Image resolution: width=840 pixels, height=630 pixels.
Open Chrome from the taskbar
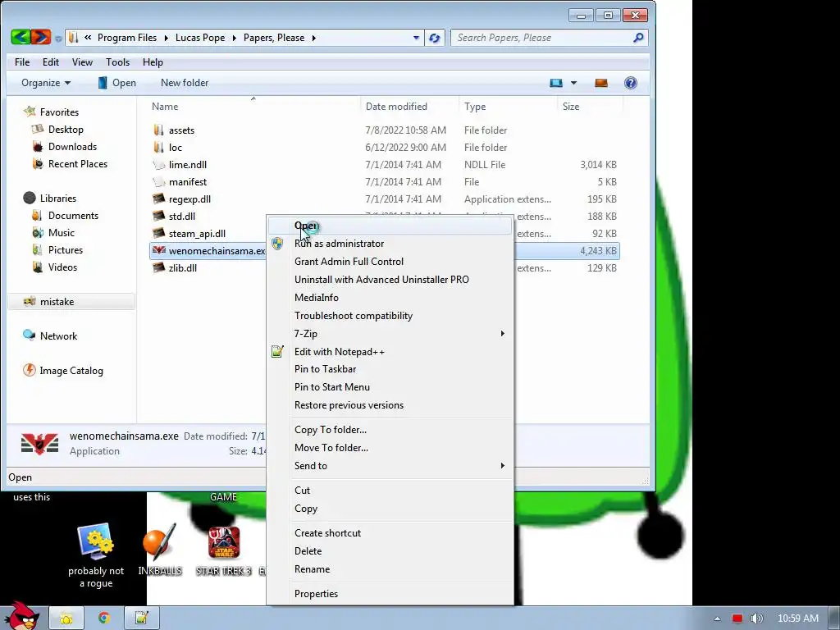[104, 618]
